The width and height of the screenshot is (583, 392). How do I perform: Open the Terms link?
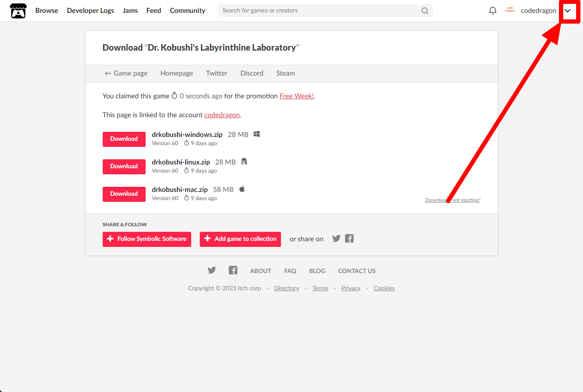320,289
